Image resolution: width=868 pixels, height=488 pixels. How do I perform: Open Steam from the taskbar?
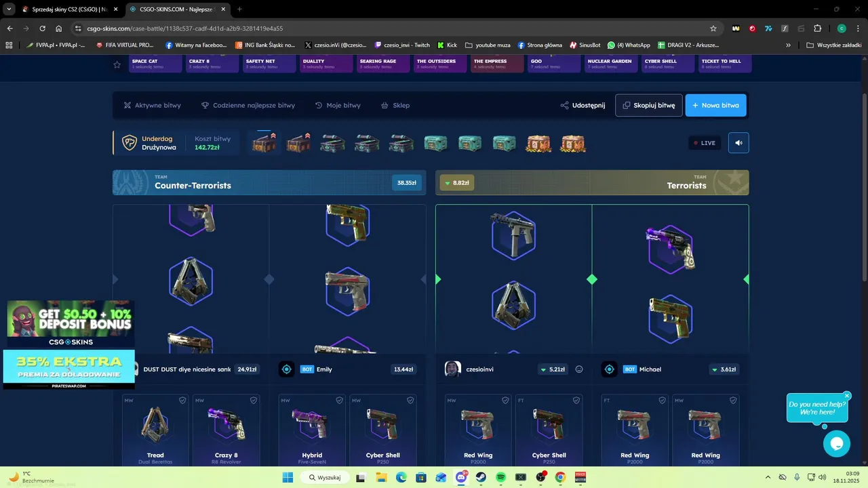click(x=481, y=477)
